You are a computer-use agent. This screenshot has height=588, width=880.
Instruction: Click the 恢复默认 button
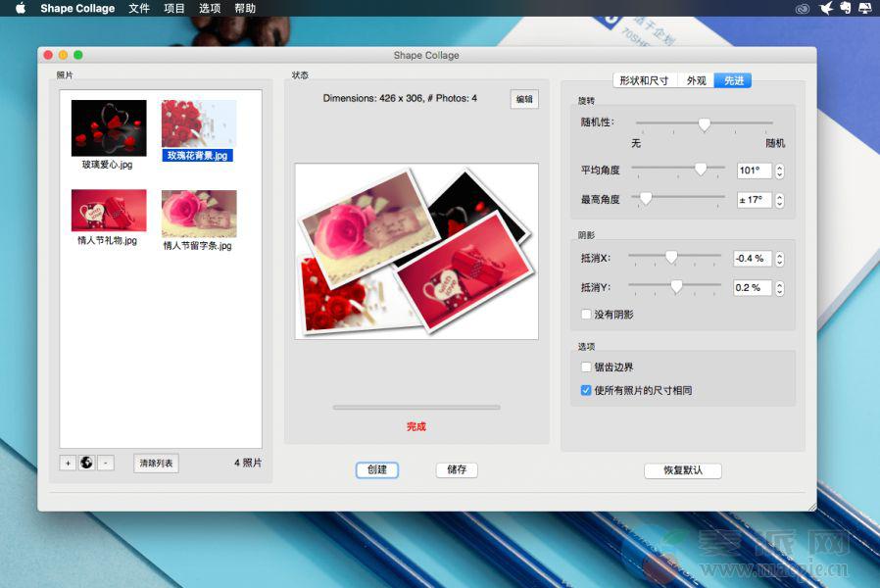[682, 470]
